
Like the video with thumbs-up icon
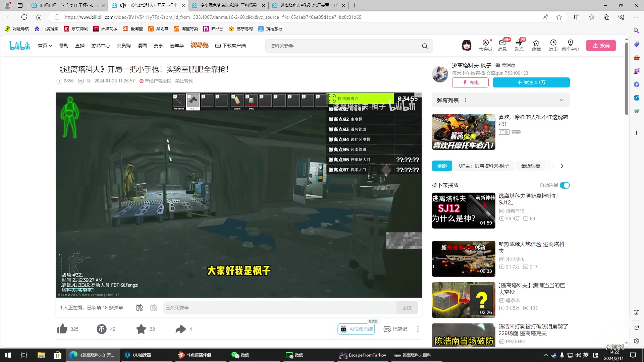pos(62,329)
